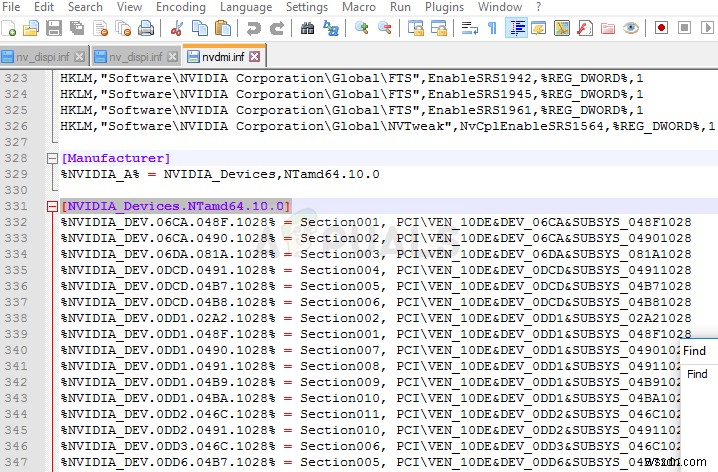Collapse the [Manufacturer] section fold

click(52, 158)
